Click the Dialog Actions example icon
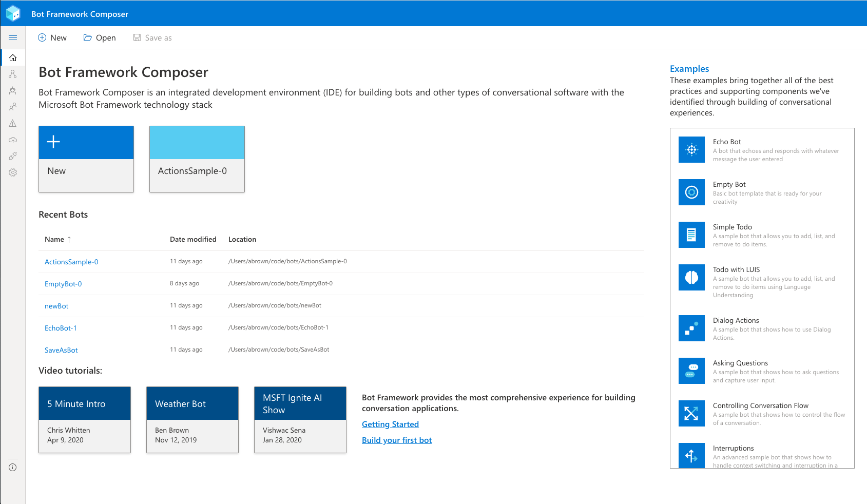 (x=691, y=328)
